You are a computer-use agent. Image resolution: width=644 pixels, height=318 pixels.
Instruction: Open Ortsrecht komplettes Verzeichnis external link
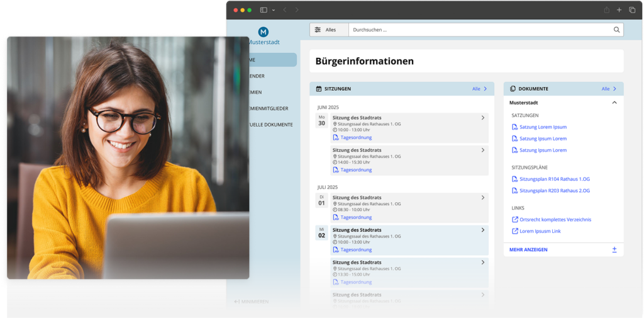click(x=555, y=220)
